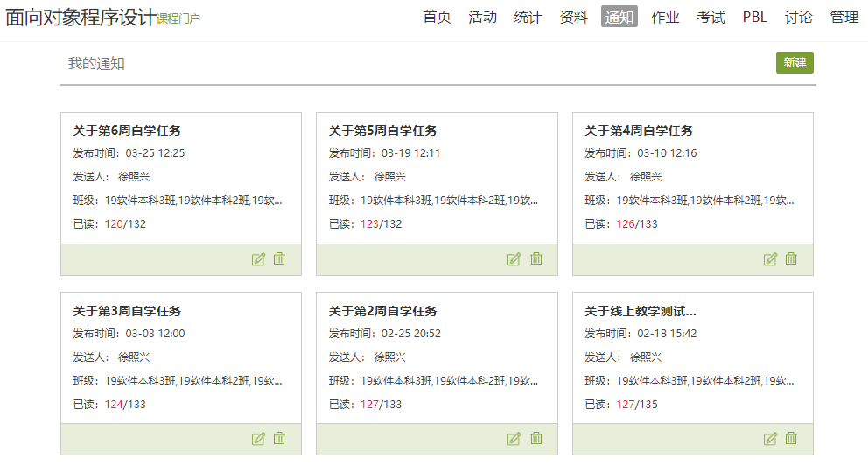View read count 123/132 for 第5周

click(381, 223)
